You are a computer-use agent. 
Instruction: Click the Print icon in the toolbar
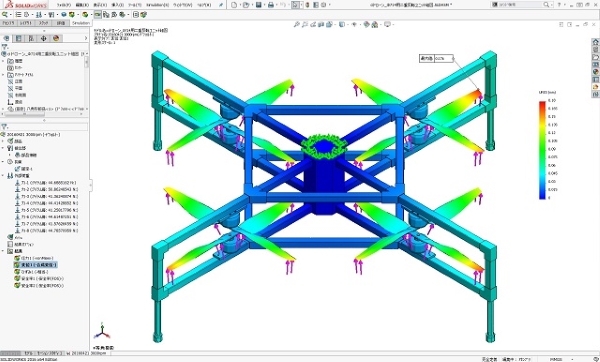pos(271,5)
